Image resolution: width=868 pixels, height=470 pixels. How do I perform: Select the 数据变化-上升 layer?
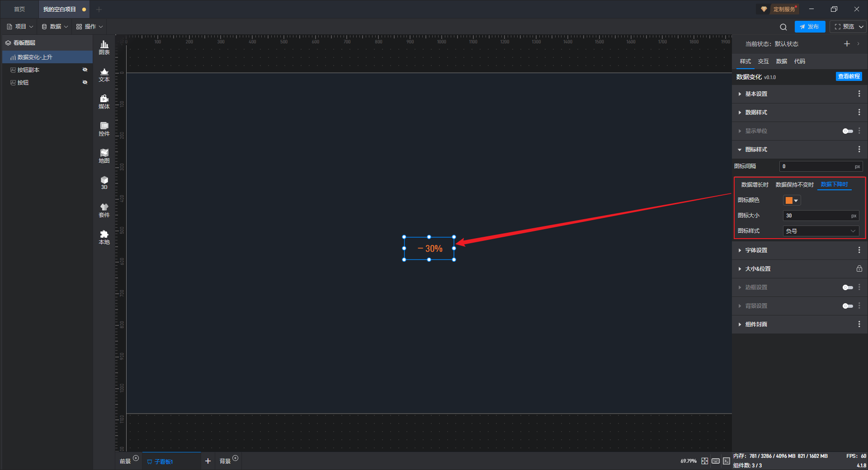(x=47, y=57)
